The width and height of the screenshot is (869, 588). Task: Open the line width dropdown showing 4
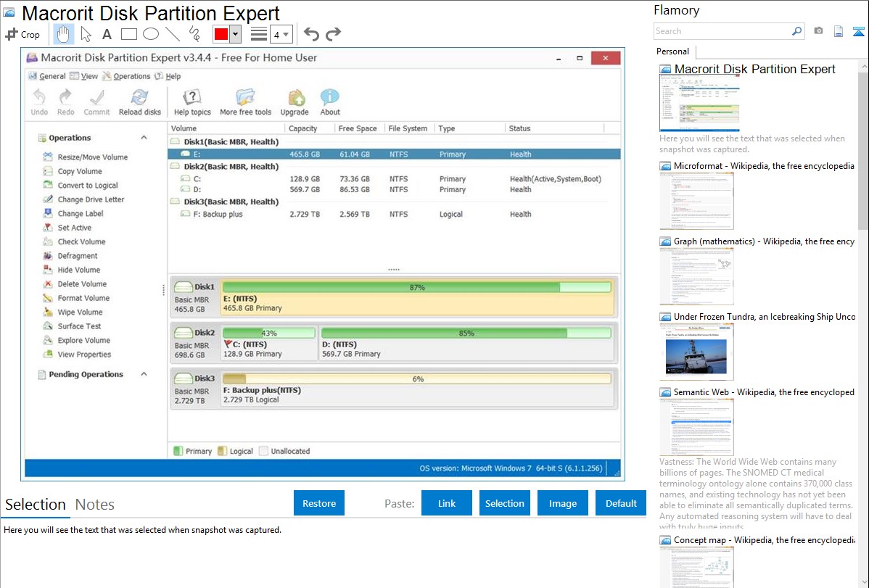(x=281, y=34)
